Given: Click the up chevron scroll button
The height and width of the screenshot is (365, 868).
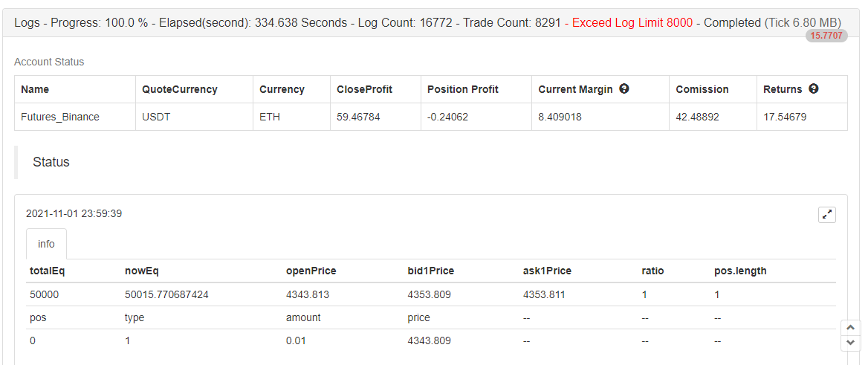Looking at the screenshot, I should (x=851, y=327).
